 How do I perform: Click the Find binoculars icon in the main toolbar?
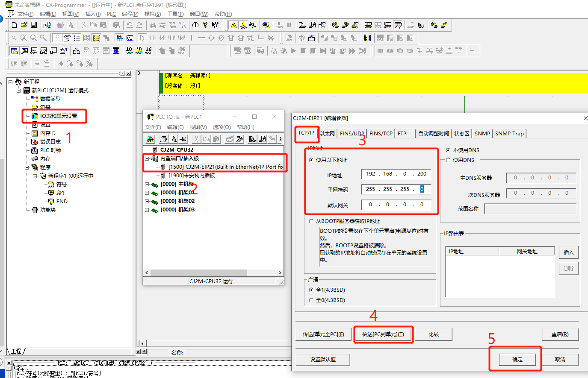[153, 25]
